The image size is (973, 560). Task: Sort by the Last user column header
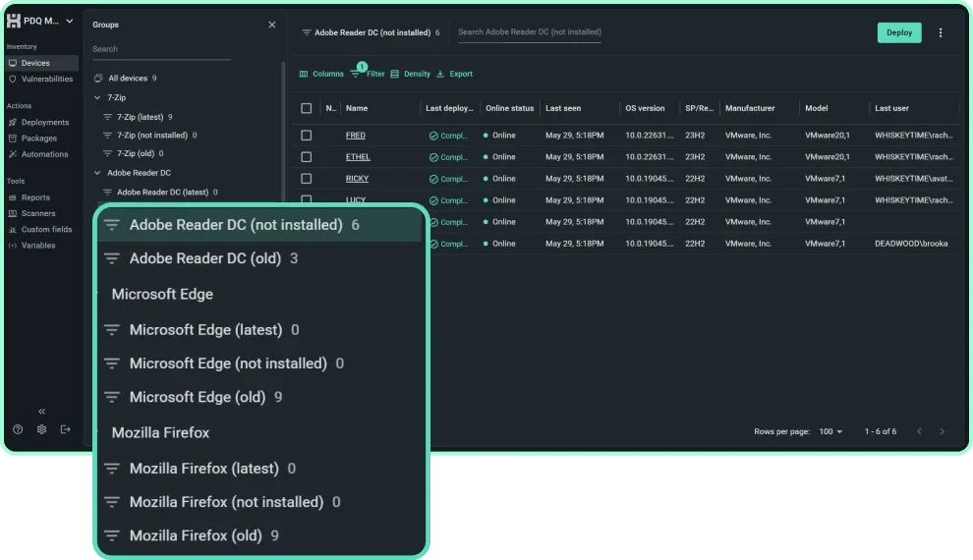[891, 108]
